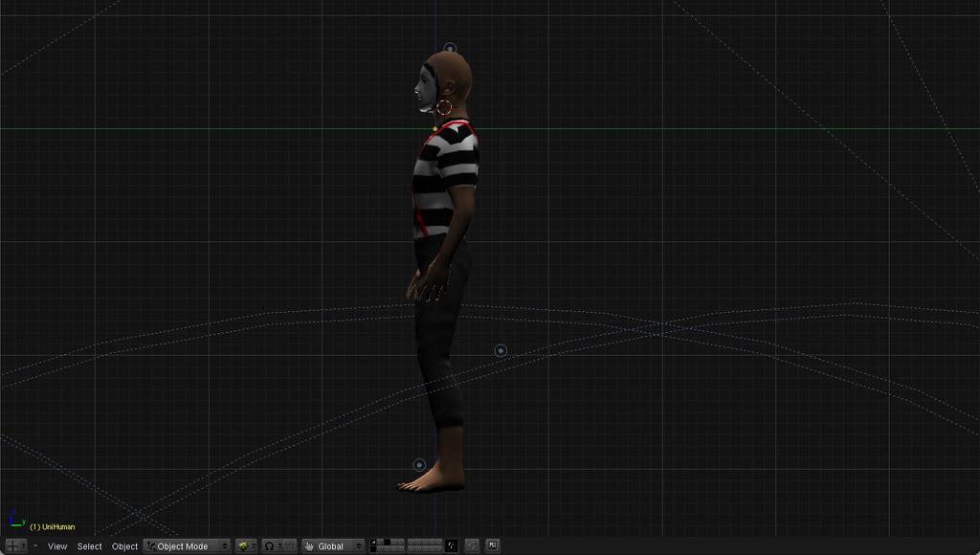Open the viewport draw type selector
The image size is (980, 555).
pyautogui.click(x=246, y=546)
